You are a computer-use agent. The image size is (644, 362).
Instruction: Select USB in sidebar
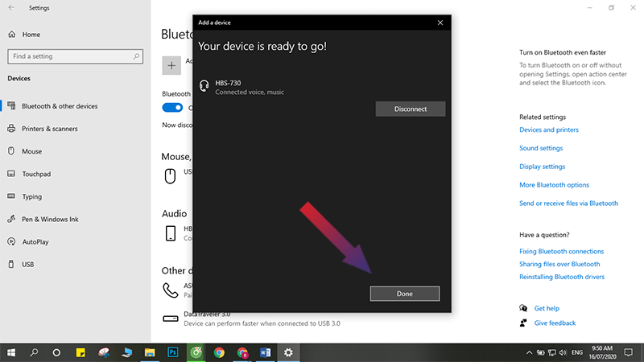tap(28, 264)
